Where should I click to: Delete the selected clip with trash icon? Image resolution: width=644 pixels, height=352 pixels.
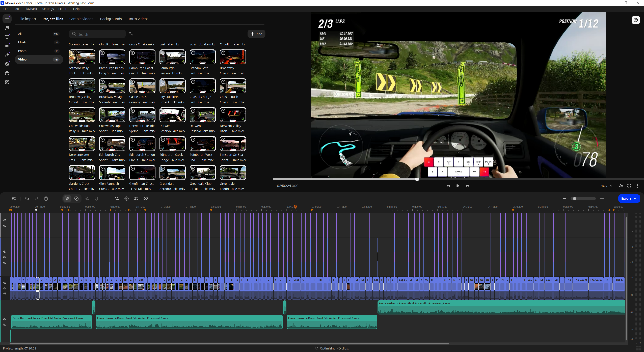(x=46, y=199)
